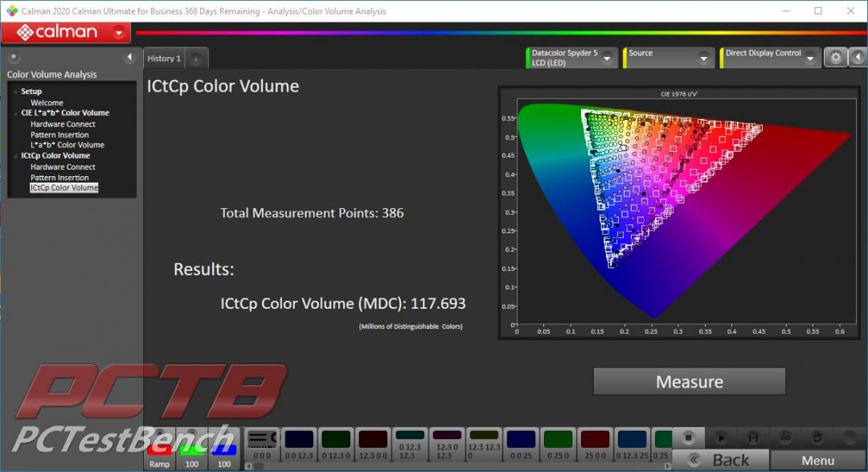Click the round button atop the workflow sidebar
This screenshot has height=472, width=868.
tap(14, 57)
